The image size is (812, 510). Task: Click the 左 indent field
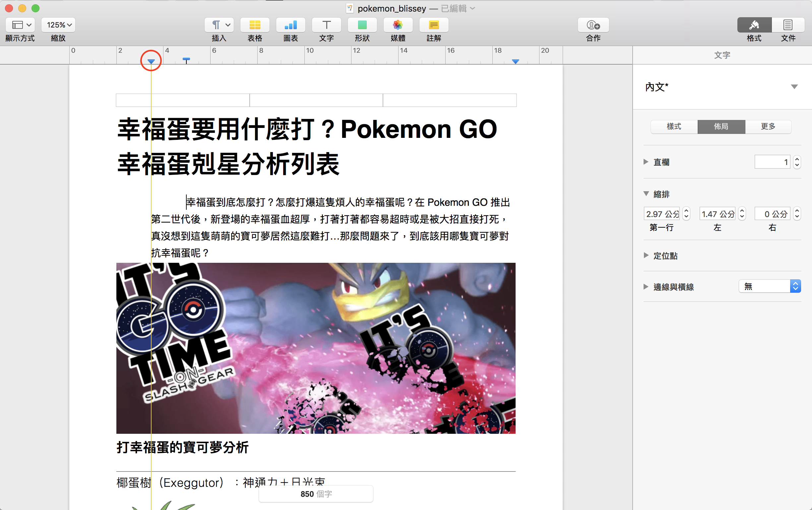[x=717, y=214]
